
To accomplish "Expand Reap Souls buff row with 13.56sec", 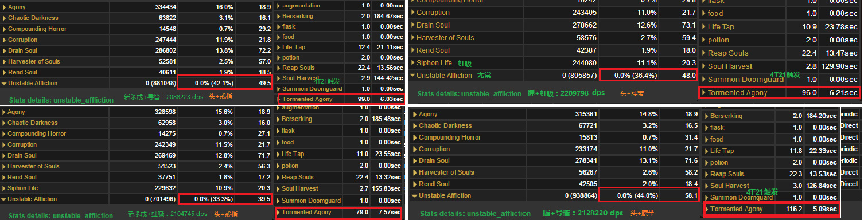I will (279, 68).
